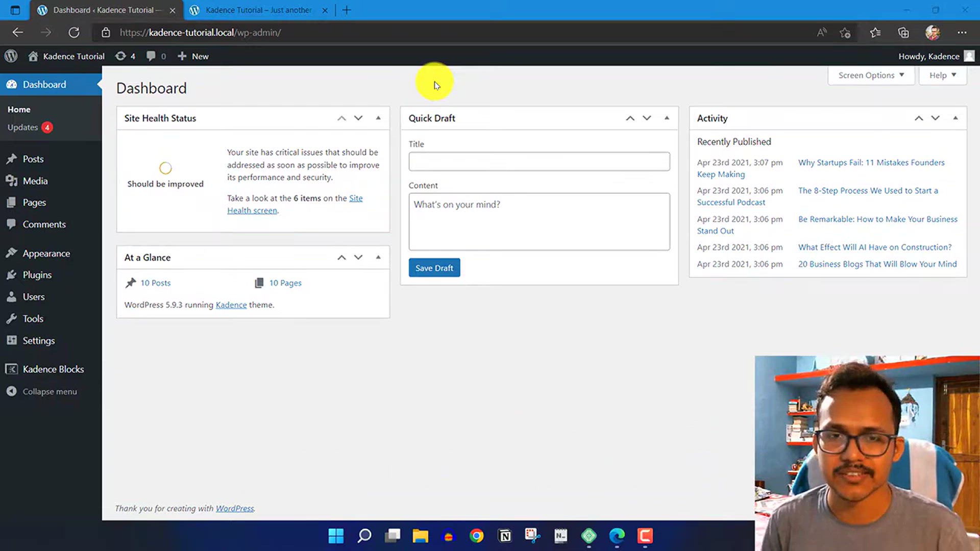Toggle the Quick Draft panel
Viewport: 980px width, 551px height.
point(667,118)
